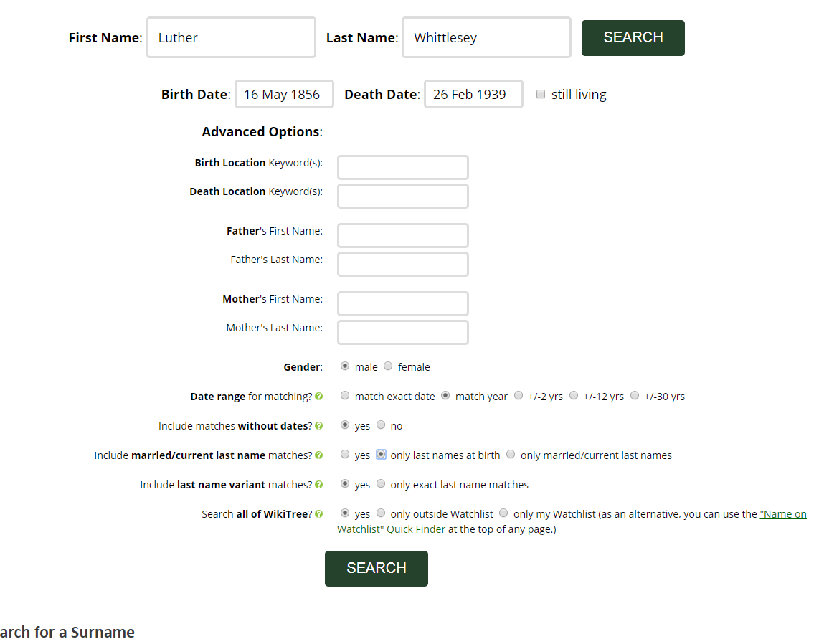Click Father's First Name field

403,235
